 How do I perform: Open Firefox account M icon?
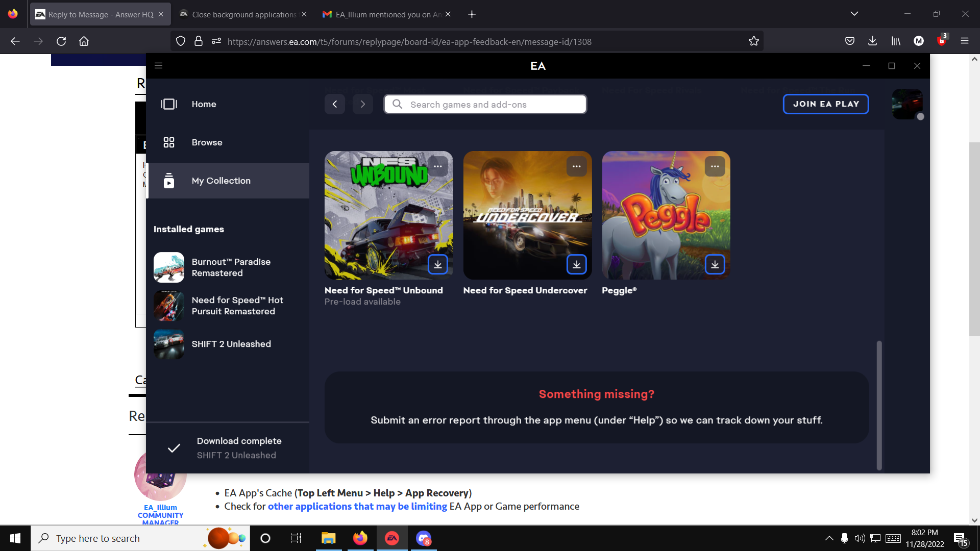[919, 41]
